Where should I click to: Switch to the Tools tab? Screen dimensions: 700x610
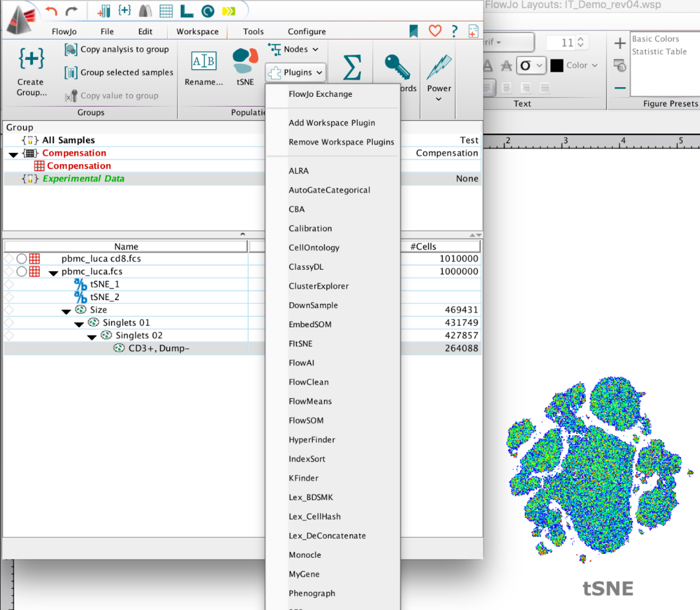click(x=253, y=31)
